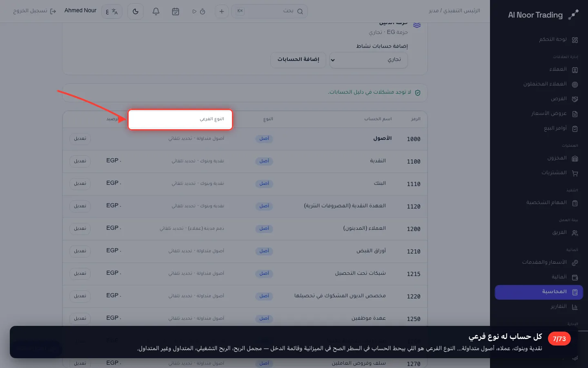The width and height of the screenshot is (588, 368).
Task: Click the Ahmed Nour user name
Action: [80, 11]
